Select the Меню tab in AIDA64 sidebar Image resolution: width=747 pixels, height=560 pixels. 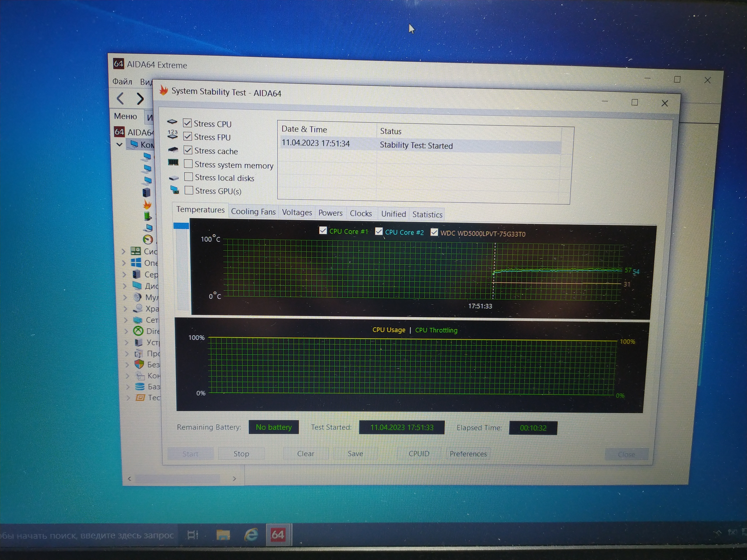[125, 116]
